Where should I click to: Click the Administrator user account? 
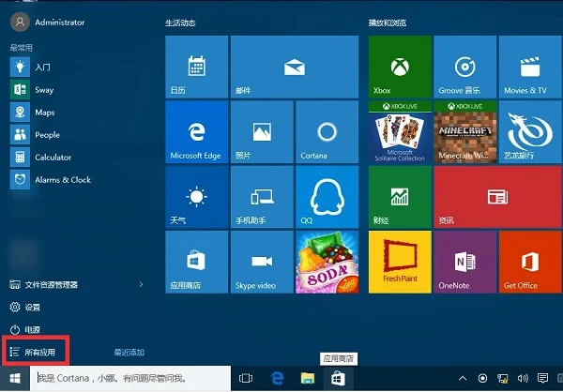pyautogui.click(x=48, y=22)
